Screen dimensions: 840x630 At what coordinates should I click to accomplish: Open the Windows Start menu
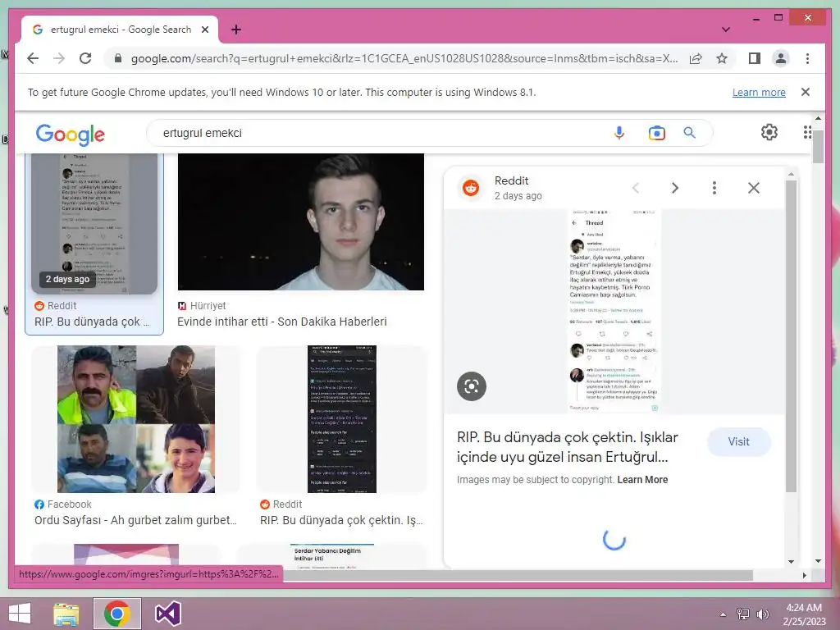pyautogui.click(x=20, y=614)
